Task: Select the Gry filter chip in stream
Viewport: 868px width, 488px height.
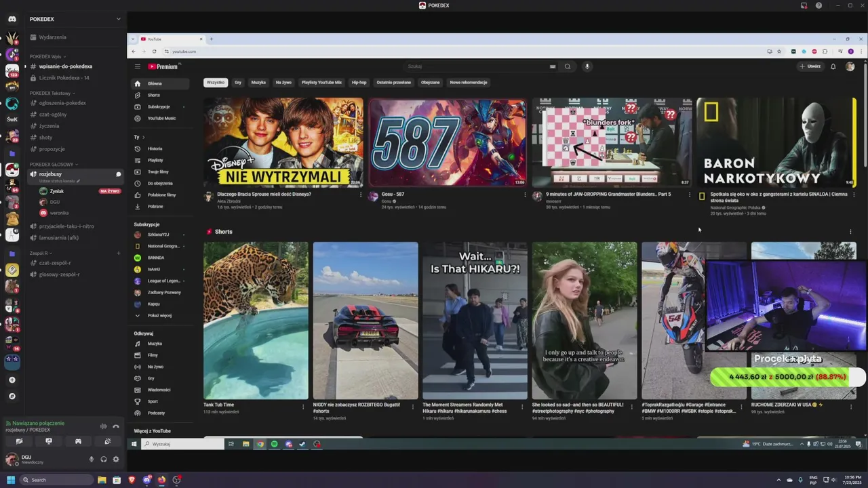Action: pos(238,82)
